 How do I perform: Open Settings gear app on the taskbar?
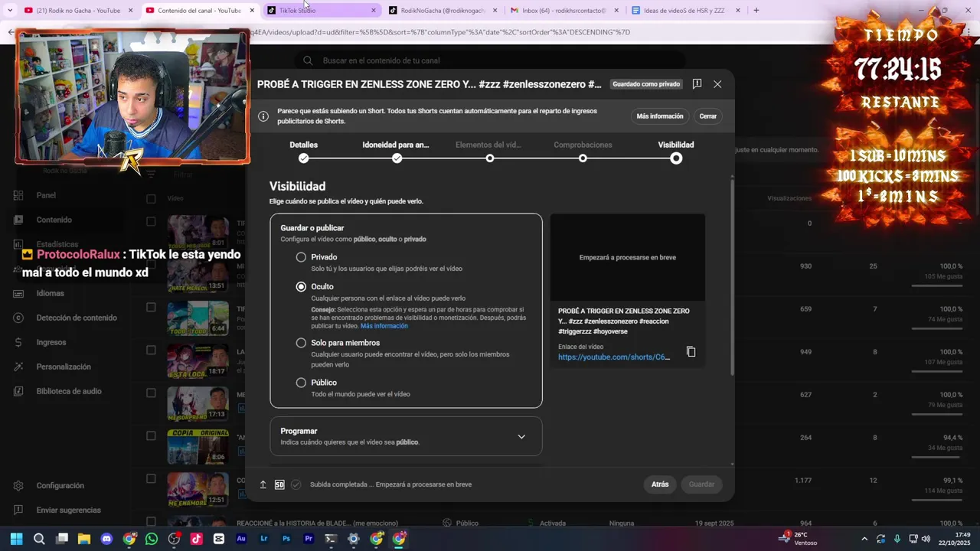coord(354,539)
